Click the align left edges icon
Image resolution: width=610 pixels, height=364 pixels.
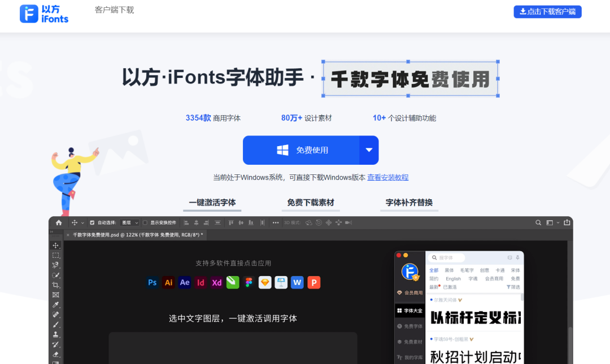click(186, 223)
